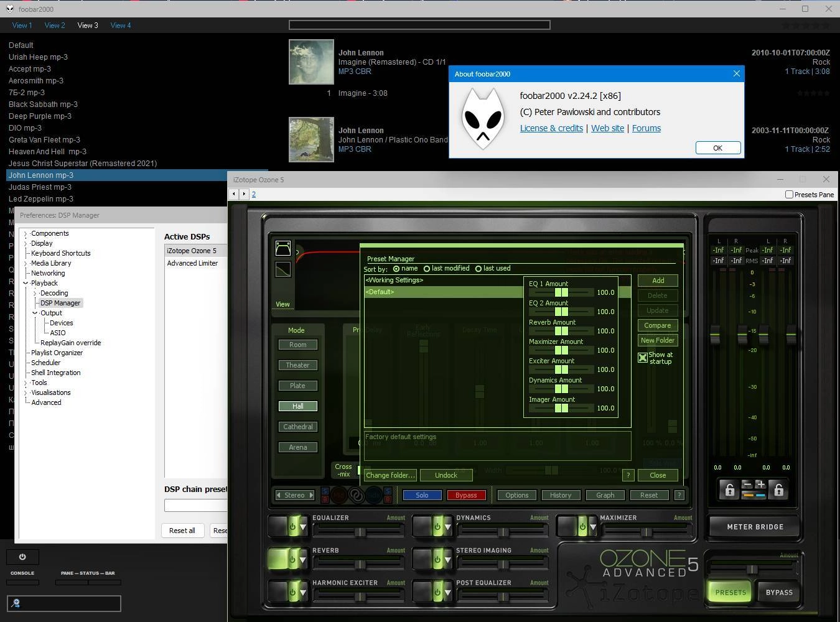This screenshot has height=622, width=840.
Task: Toggle the blue Solo button
Action: [422, 495]
